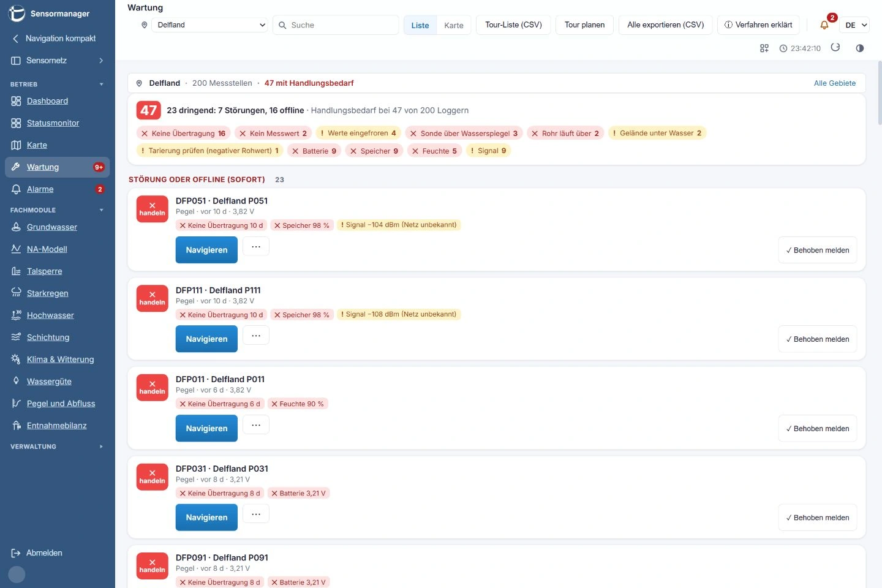Open the Verfahren erklärt info button
882x588 pixels.
pos(758,25)
